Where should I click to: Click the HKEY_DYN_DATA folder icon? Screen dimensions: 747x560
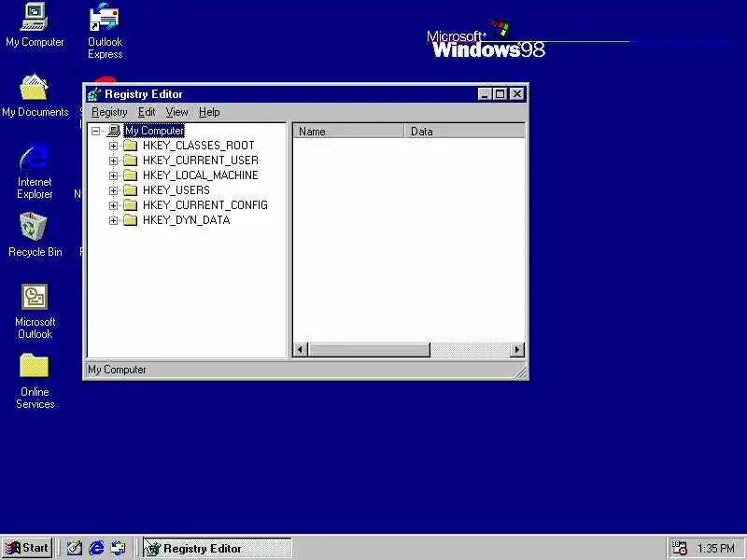pyautogui.click(x=131, y=220)
